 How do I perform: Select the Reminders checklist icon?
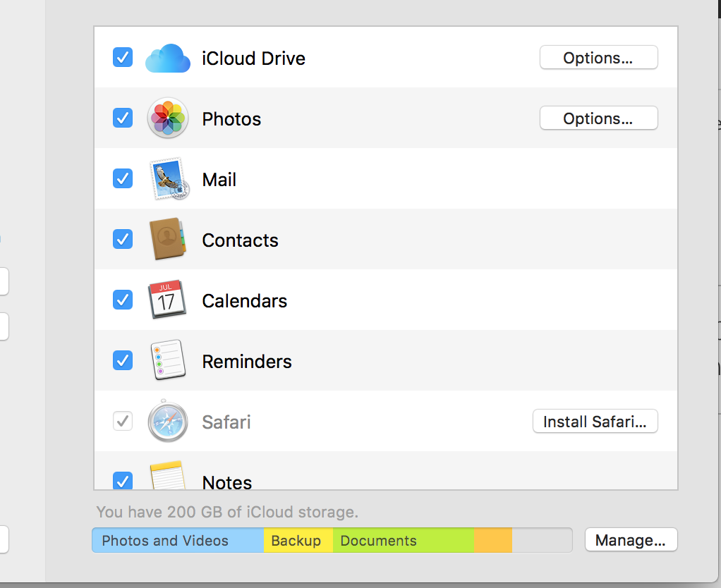point(168,361)
